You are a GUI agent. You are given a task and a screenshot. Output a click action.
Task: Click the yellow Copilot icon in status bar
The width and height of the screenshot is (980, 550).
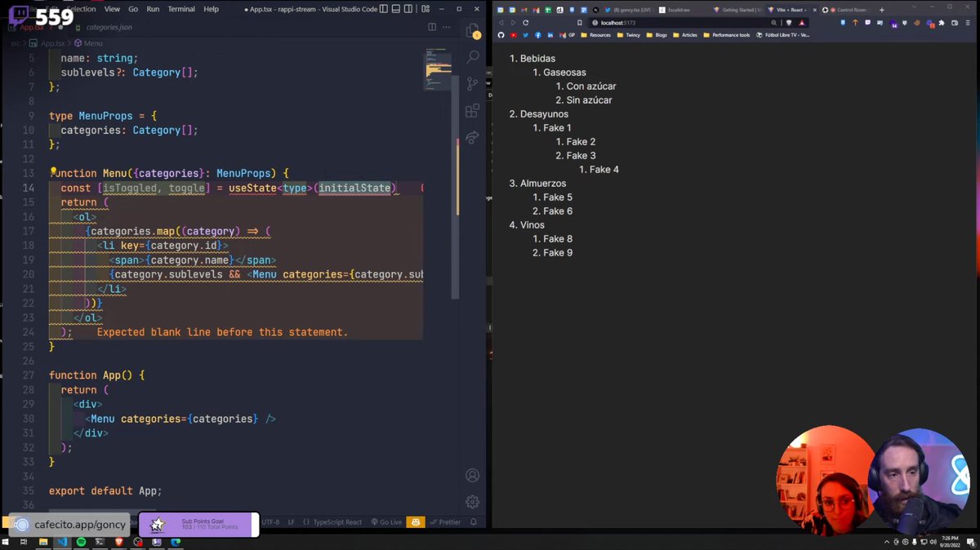[x=416, y=522]
